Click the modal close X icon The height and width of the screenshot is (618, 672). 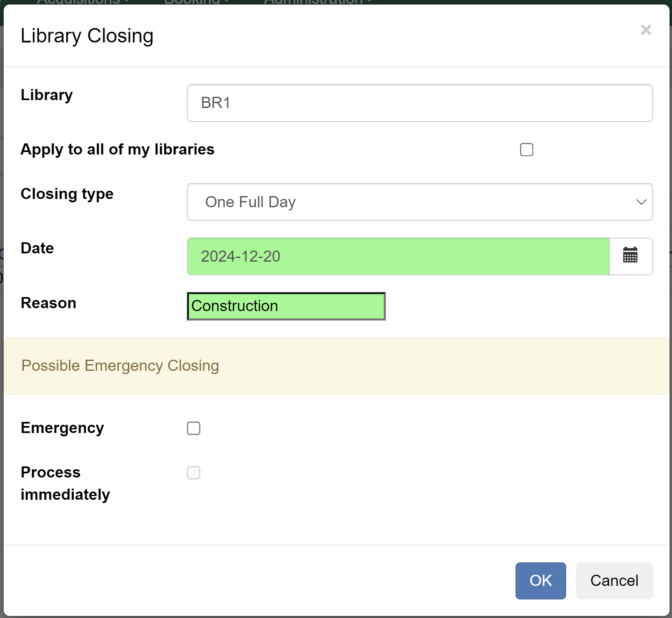tap(646, 30)
